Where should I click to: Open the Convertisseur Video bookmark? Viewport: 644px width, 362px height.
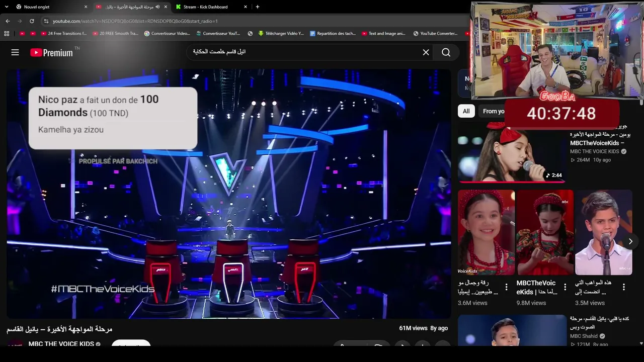[x=167, y=34]
